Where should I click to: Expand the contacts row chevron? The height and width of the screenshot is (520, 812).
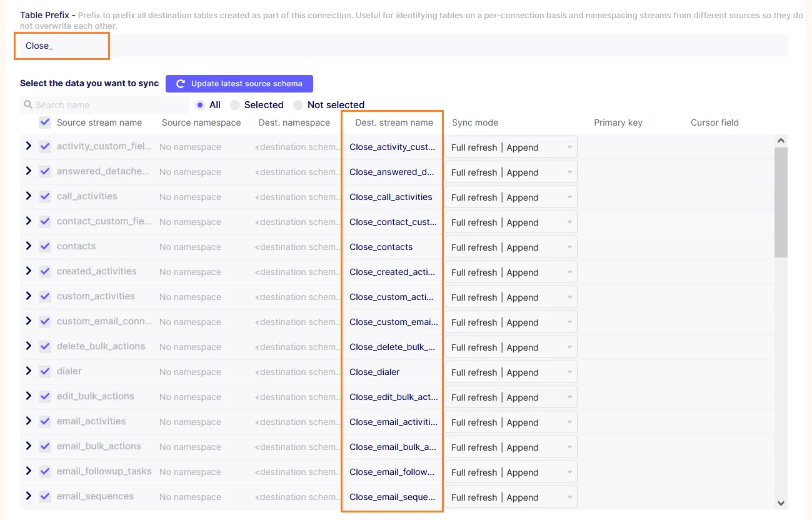click(x=28, y=246)
